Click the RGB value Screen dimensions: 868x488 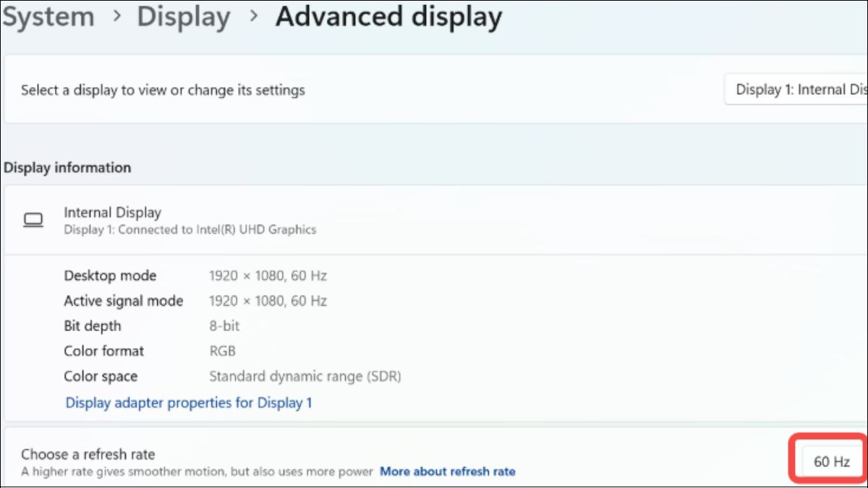(x=222, y=351)
